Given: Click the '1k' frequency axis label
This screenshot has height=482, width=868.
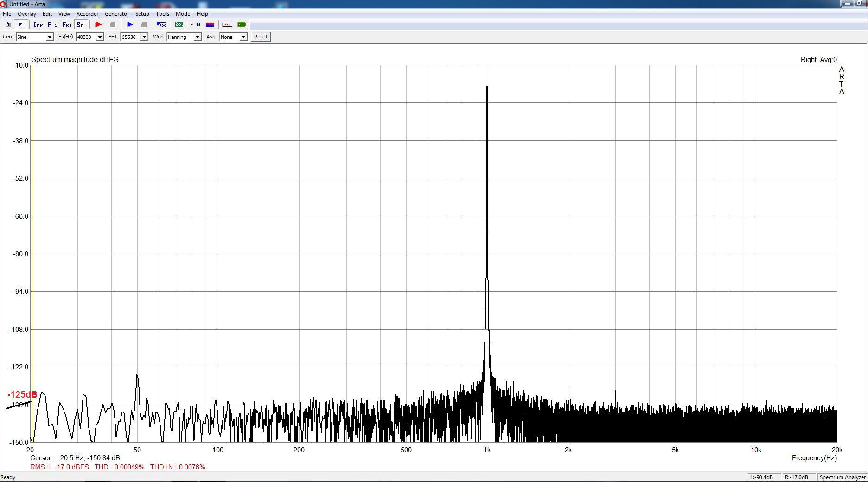Looking at the screenshot, I should point(487,450).
